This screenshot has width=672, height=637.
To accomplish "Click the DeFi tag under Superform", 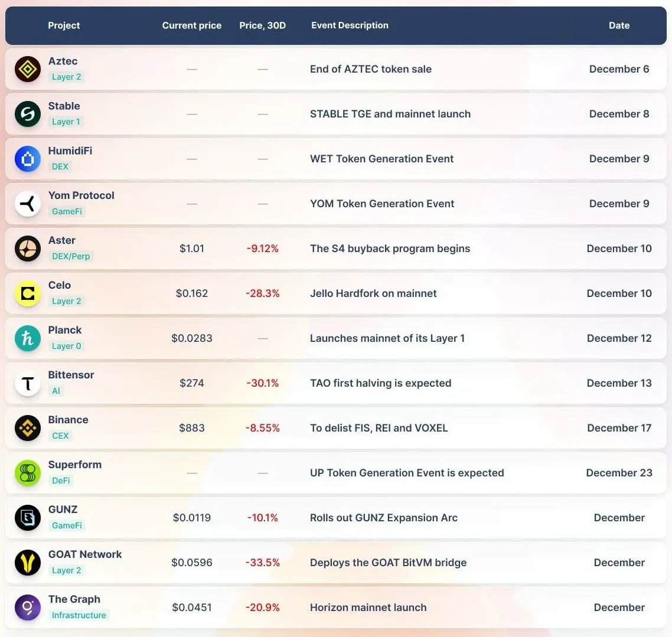I will 61,481.
